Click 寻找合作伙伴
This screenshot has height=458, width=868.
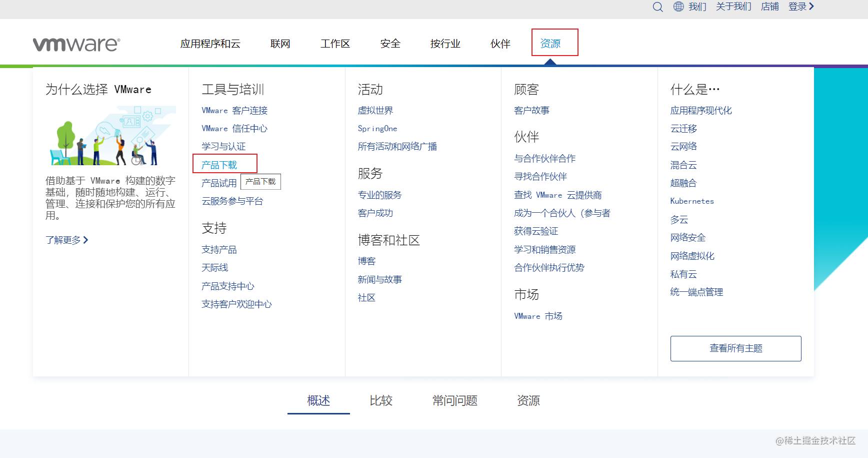[540, 177]
